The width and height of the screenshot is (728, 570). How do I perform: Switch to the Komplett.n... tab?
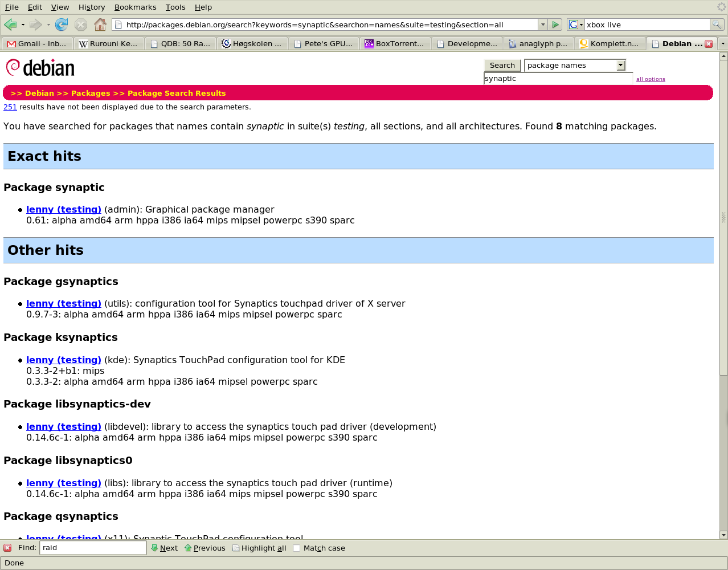pyautogui.click(x=611, y=44)
